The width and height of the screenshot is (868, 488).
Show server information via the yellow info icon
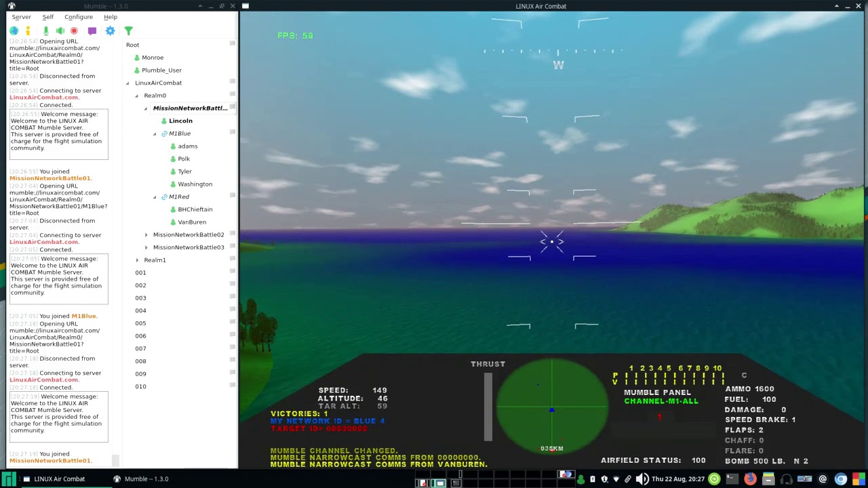pos(28,30)
